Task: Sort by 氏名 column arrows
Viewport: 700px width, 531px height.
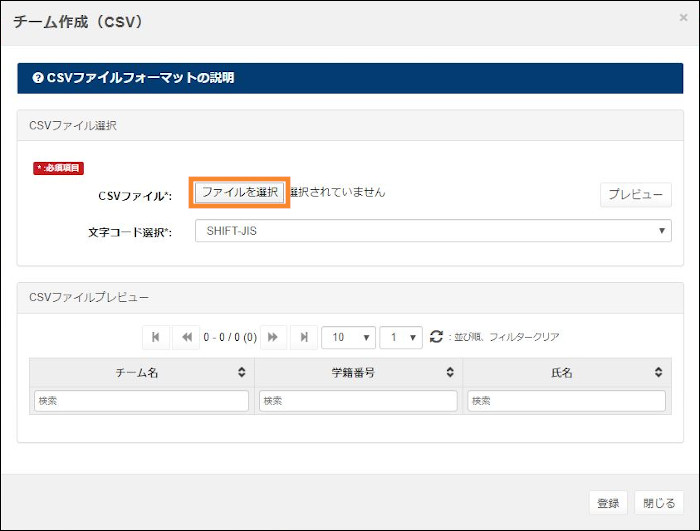Action: tap(659, 372)
